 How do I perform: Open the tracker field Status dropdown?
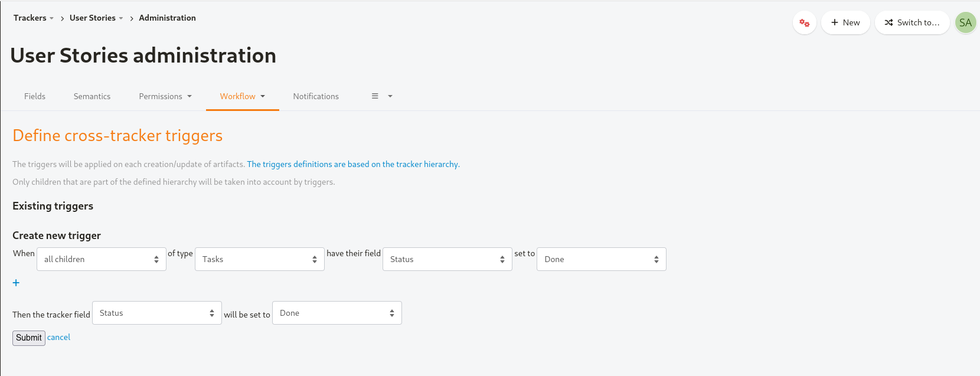point(156,313)
